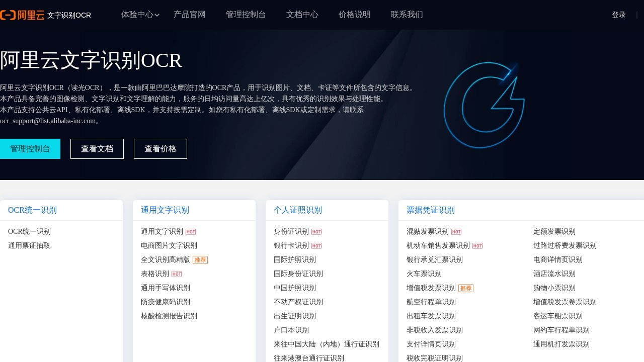Open 税收完税证明识别

pyautogui.click(x=435, y=358)
